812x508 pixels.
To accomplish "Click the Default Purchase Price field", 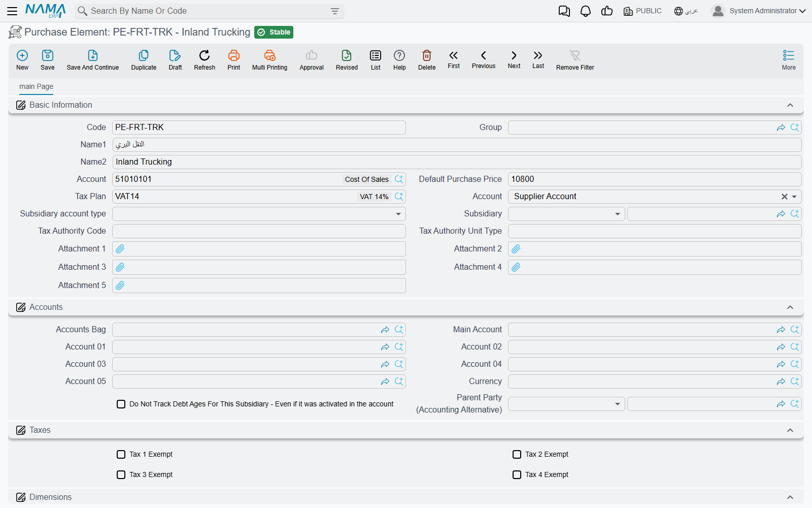I will coord(655,179).
